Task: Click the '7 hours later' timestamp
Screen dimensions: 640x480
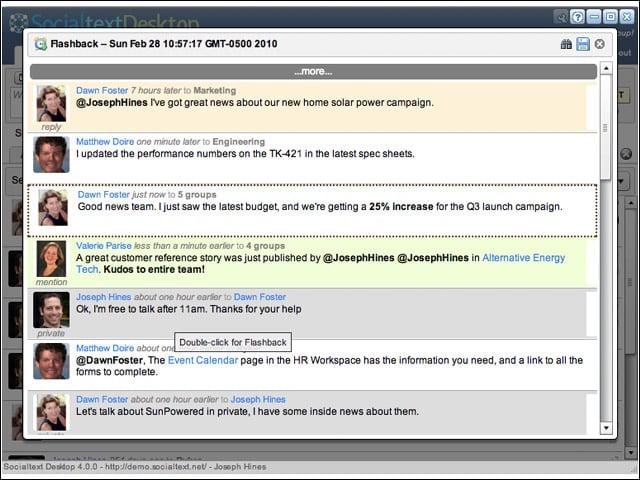Action: 156,90
